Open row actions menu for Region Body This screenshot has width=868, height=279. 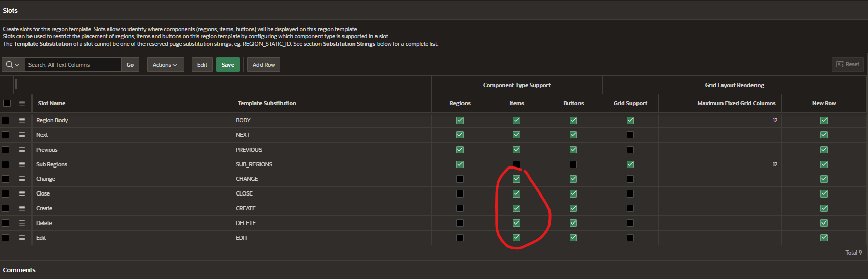pyautogui.click(x=22, y=120)
